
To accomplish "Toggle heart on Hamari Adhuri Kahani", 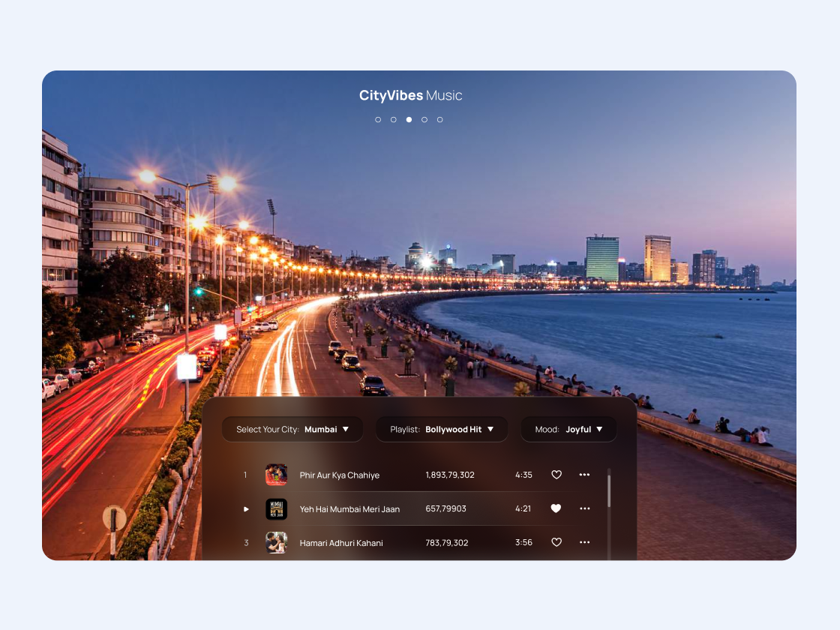I will point(556,542).
